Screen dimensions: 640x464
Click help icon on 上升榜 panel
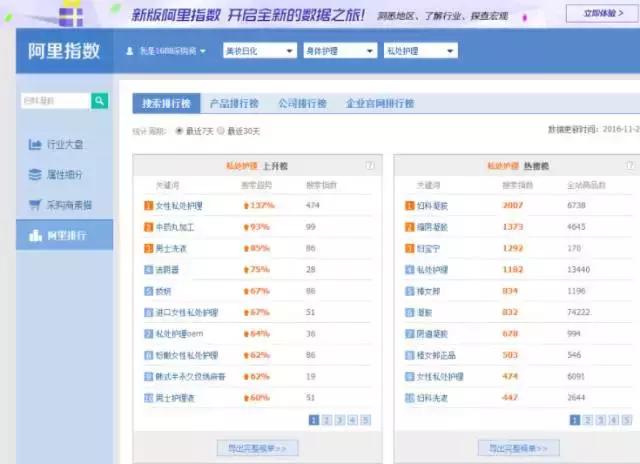370,165
